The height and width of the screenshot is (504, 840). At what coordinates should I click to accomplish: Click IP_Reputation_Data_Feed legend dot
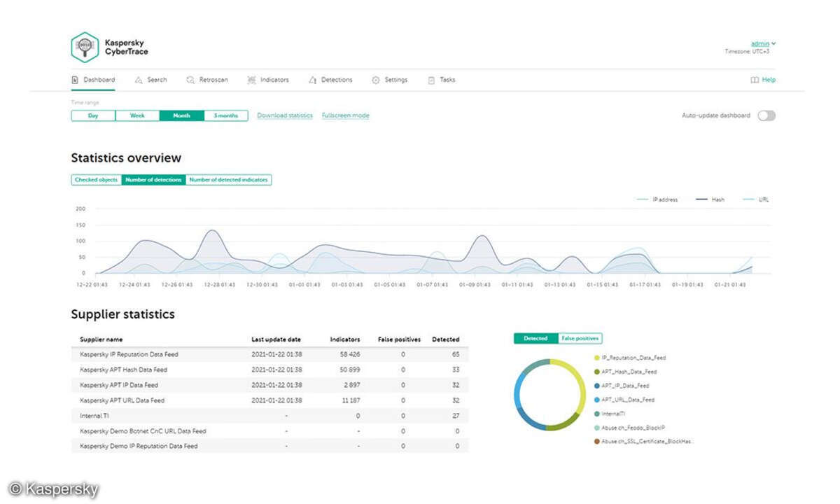coord(597,358)
